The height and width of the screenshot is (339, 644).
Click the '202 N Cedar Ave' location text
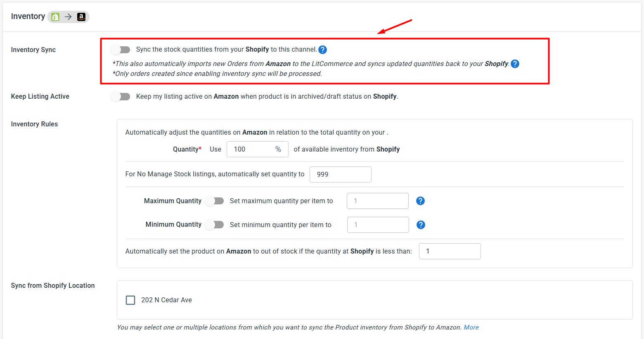click(166, 300)
